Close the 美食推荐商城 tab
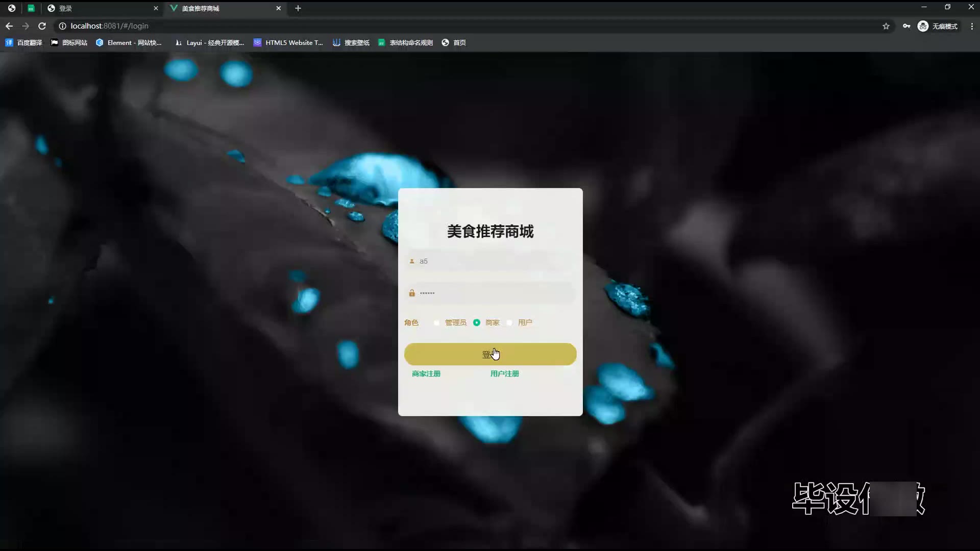The image size is (980, 551). pos(278,8)
